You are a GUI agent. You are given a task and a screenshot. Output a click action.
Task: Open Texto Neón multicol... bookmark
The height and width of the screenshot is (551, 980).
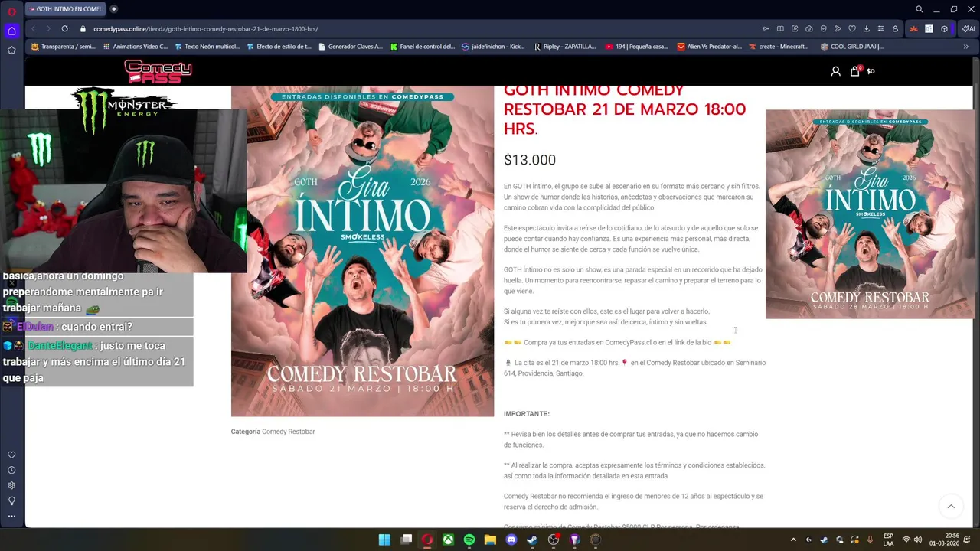207,47
